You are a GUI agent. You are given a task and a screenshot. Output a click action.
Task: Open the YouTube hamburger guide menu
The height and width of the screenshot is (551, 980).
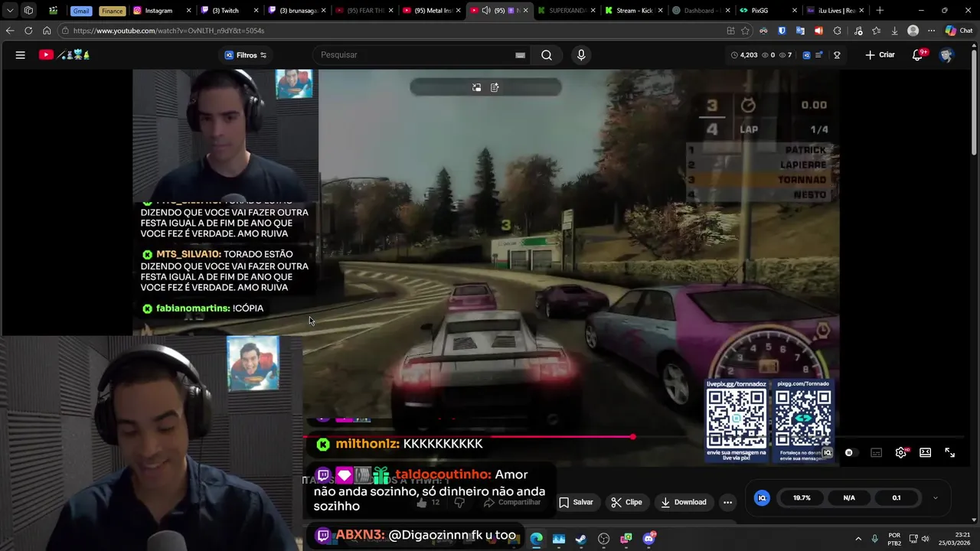[x=21, y=55]
